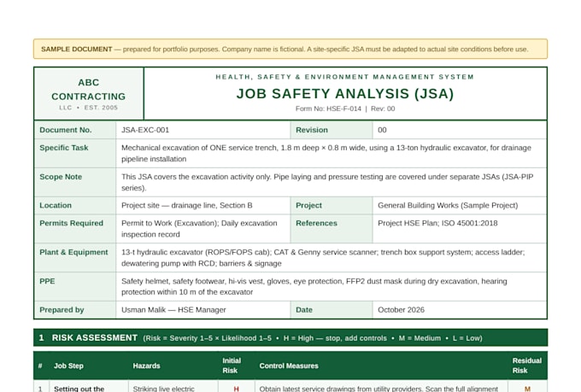This screenshot has width=581, height=392.
Task: Select 'Project HSE Plan; ISO 45001:2018' value
Action: tap(437, 224)
